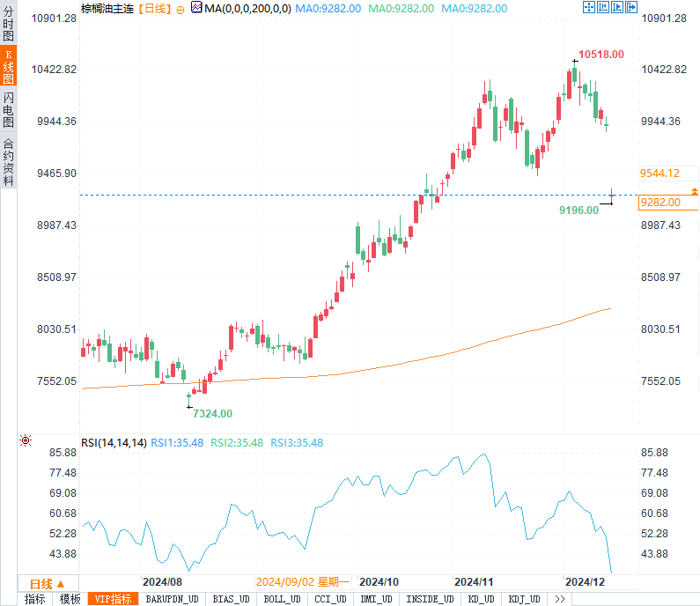Click the fullscreen expand icon at top right
Viewport: 700px width, 606px height.
588,7
